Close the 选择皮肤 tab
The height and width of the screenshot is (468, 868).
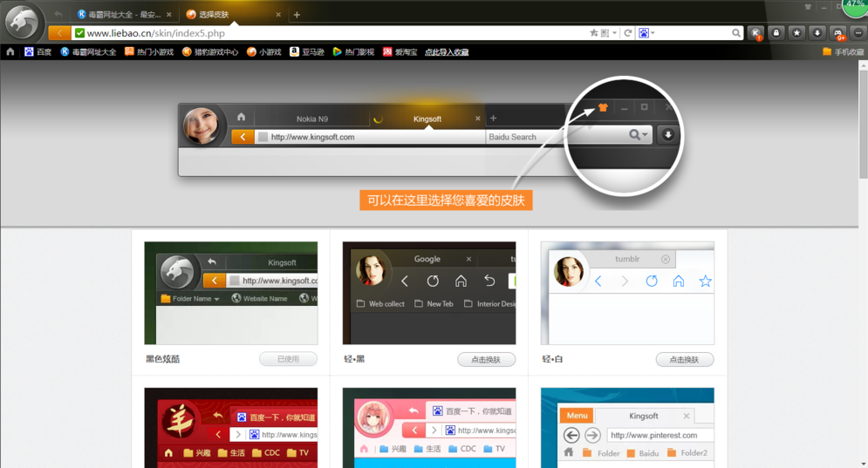coord(278,15)
